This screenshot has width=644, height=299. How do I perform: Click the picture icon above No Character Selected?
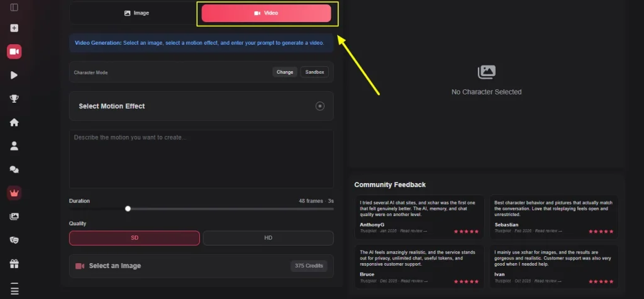[x=487, y=72]
